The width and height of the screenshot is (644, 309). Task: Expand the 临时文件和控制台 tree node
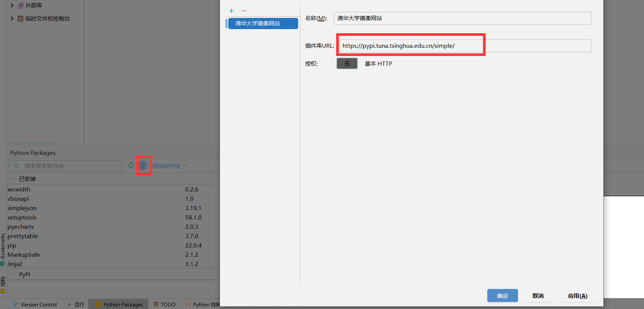pos(12,18)
